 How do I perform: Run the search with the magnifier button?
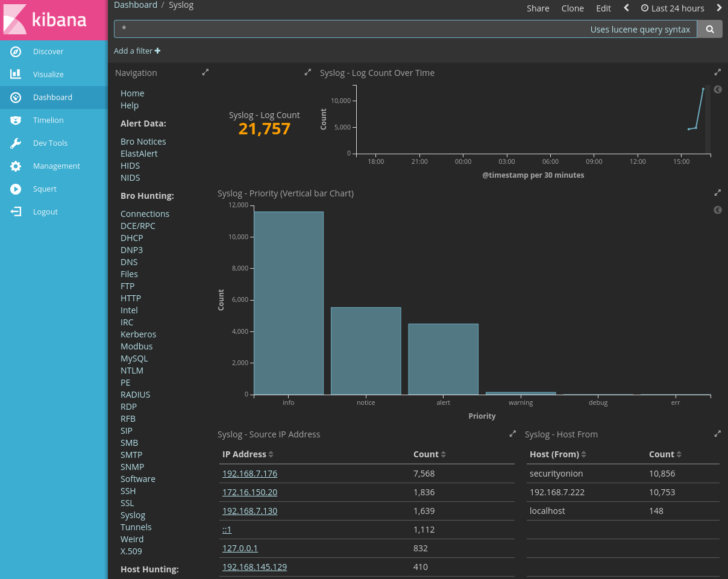(x=709, y=28)
